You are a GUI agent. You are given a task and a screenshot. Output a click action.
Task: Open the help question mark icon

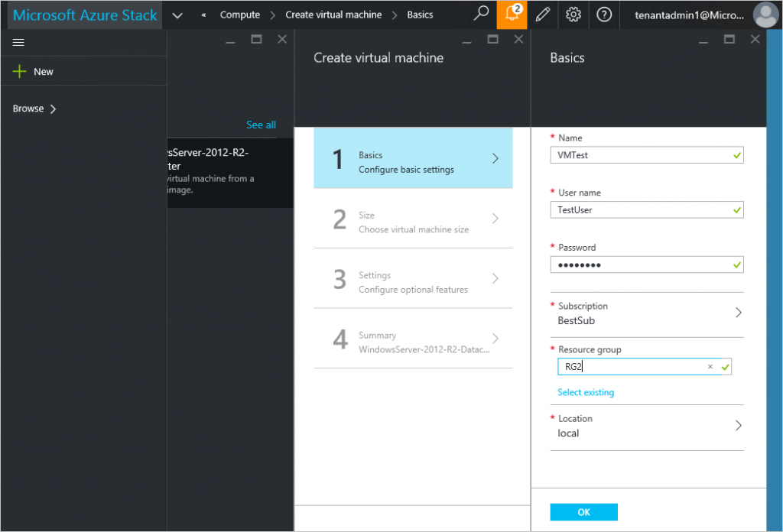pos(604,15)
